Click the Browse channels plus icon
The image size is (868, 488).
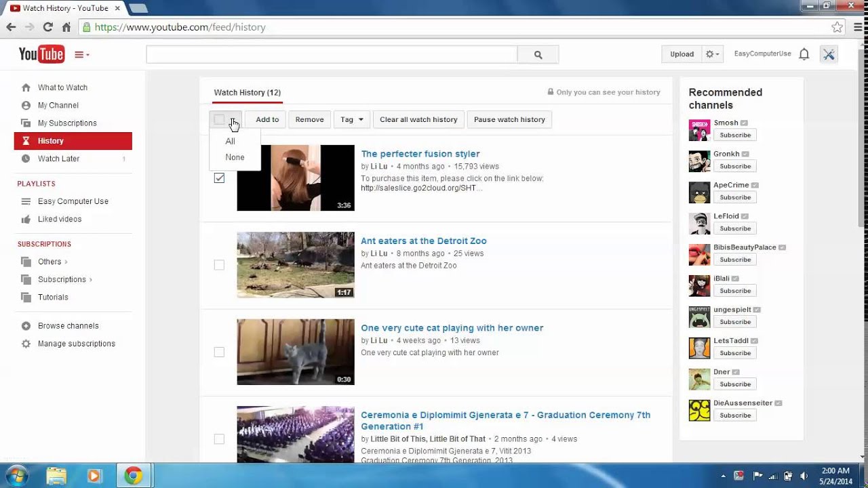(26, 326)
